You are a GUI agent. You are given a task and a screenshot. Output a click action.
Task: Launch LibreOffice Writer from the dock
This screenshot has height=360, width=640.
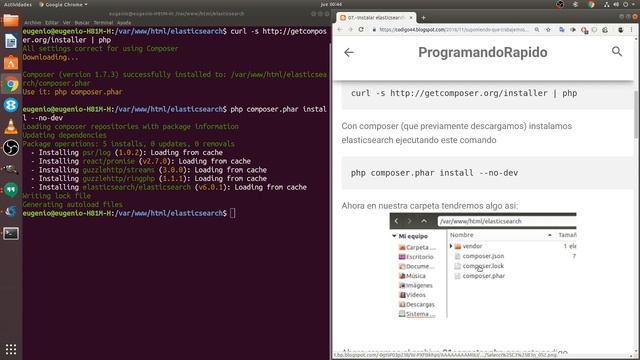pos(11,42)
